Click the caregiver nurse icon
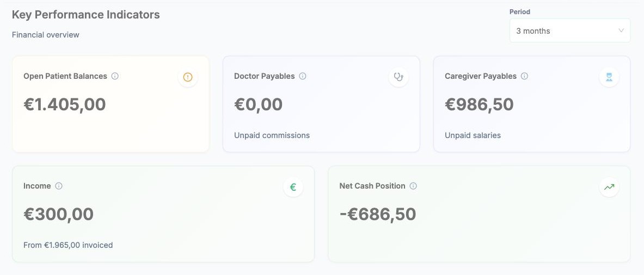 (x=609, y=77)
